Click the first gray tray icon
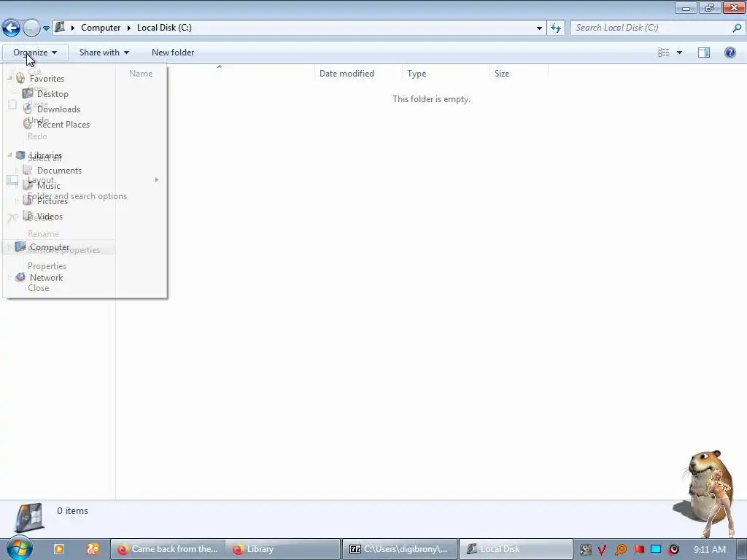 [585, 550]
